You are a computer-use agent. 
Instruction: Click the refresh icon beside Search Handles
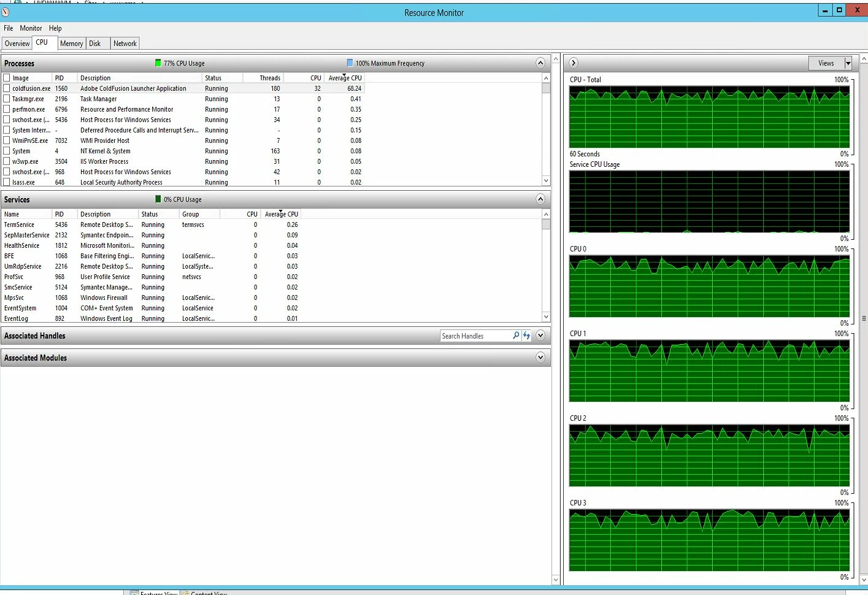526,336
